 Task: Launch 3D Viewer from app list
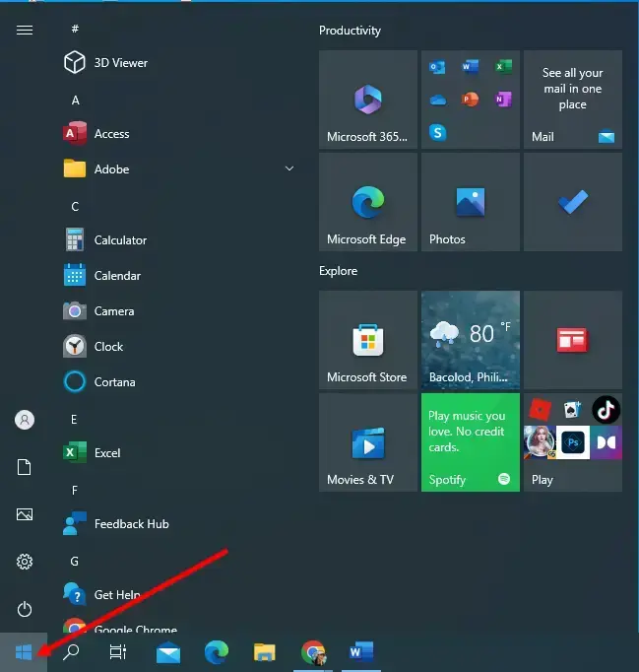point(178,63)
